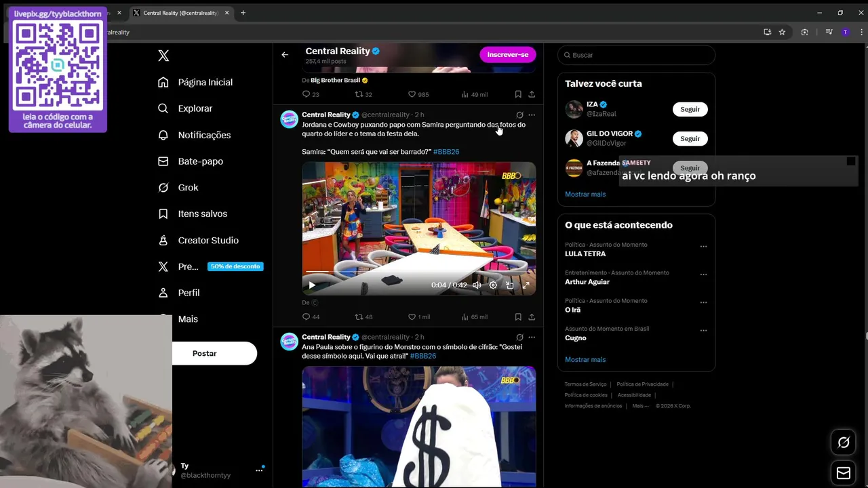This screenshot has height=488, width=868.
Task: Like the post with 985 likes
Action: 418,94
